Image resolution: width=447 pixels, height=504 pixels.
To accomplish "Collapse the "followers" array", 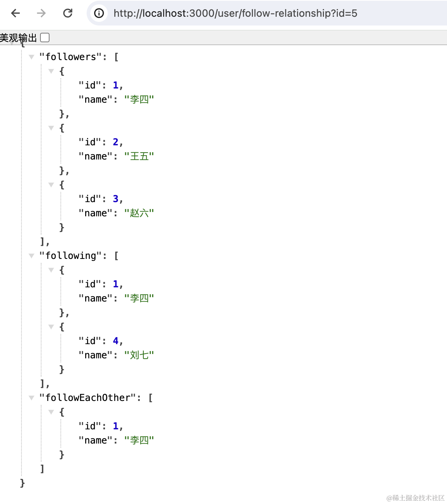I will (32, 57).
